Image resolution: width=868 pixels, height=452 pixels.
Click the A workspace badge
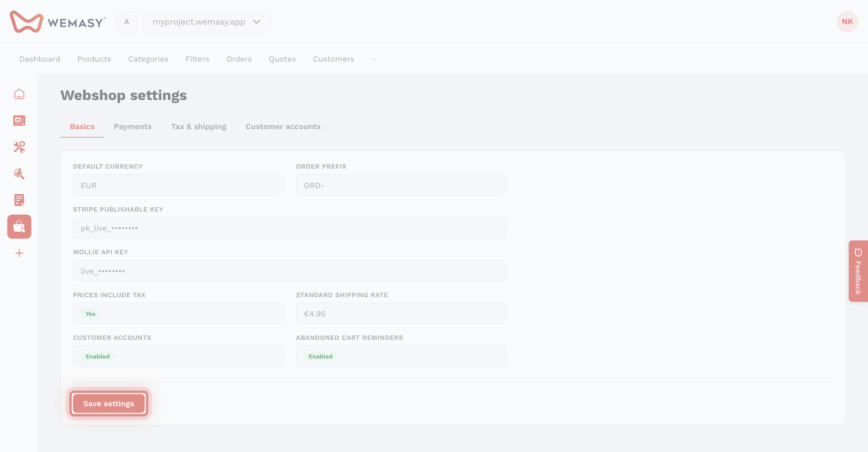126,21
